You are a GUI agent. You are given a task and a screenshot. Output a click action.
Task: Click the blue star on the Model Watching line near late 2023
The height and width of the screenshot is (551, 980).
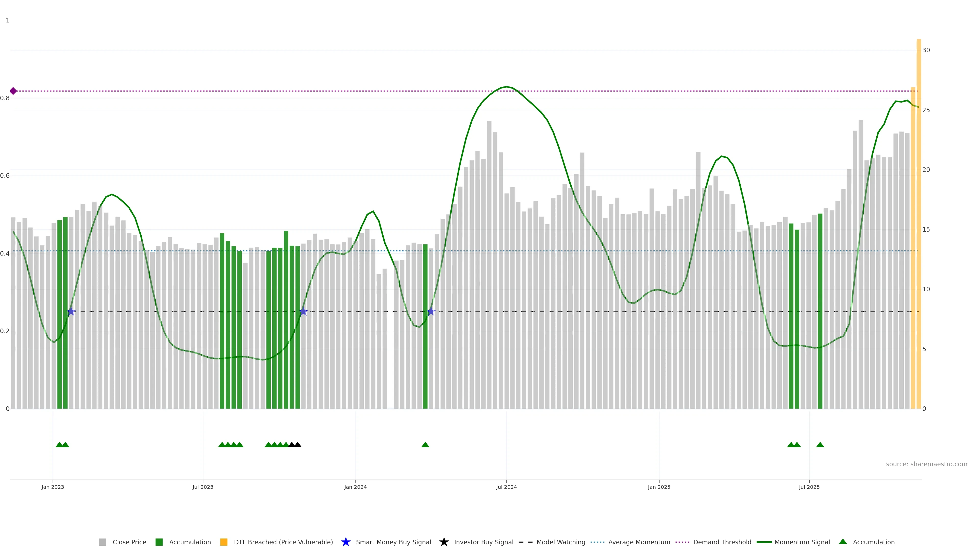click(303, 311)
